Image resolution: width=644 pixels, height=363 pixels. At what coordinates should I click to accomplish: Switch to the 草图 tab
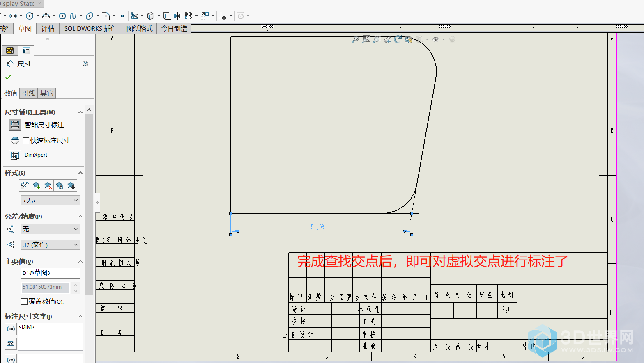tap(25, 28)
